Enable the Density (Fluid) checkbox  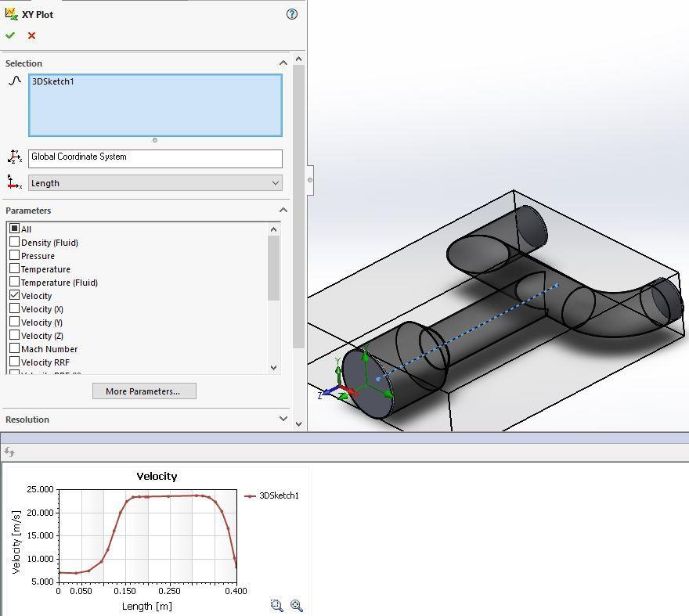tap(15, 242)
